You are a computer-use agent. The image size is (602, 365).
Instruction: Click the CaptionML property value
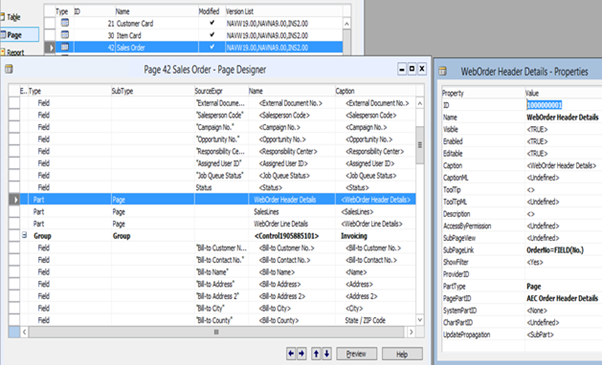[x=543, y=178]
